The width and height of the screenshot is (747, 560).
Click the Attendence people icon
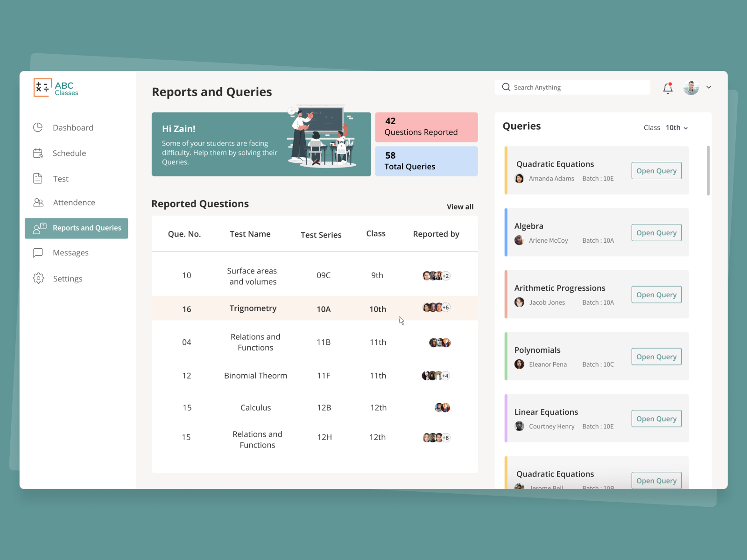(x=38, y=203)
